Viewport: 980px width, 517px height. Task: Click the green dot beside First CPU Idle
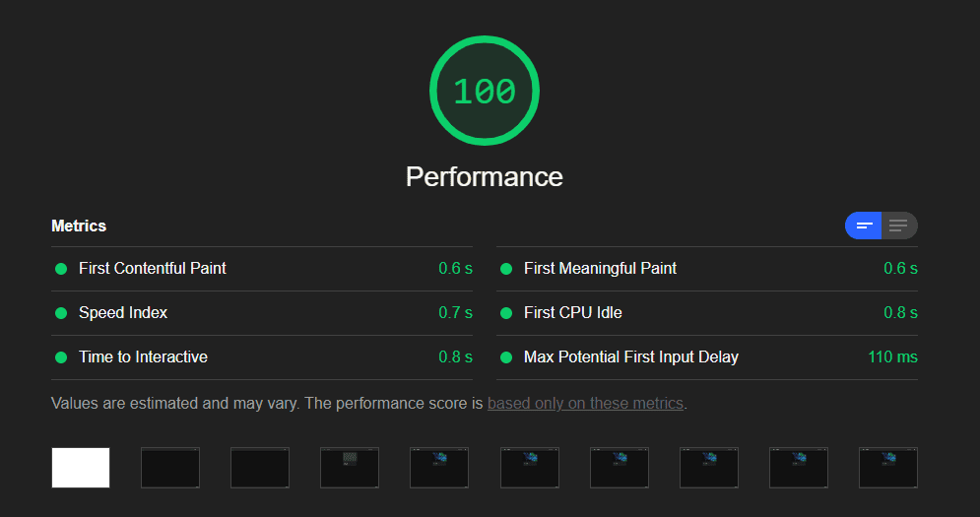click(x=506, y=313)
